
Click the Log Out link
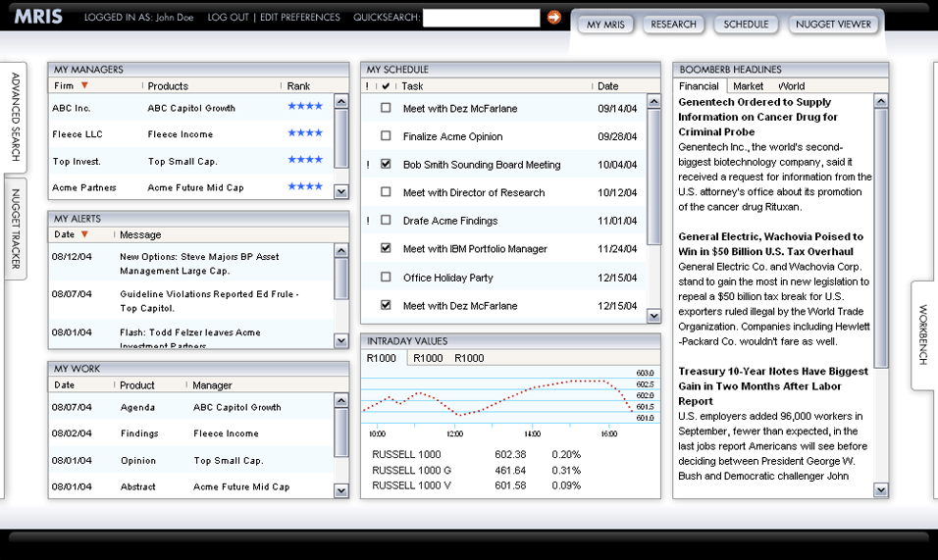pyautogui.click(x=228, y=18)
